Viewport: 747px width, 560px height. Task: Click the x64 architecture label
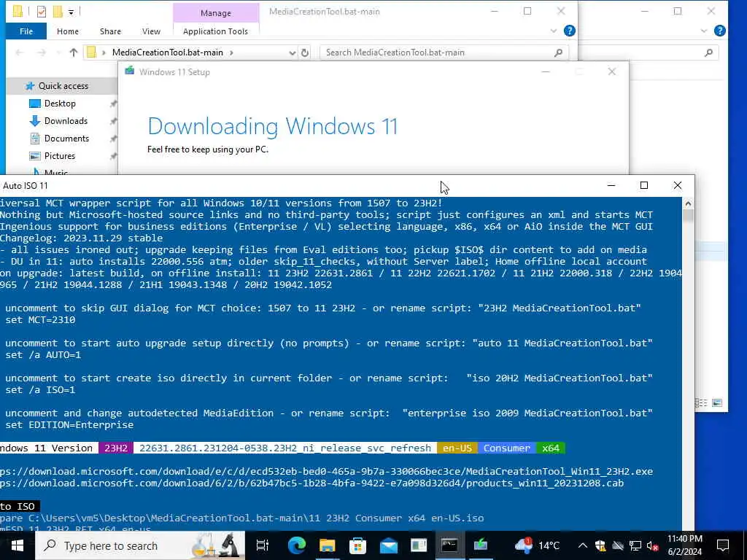click(x=551, y=448)
